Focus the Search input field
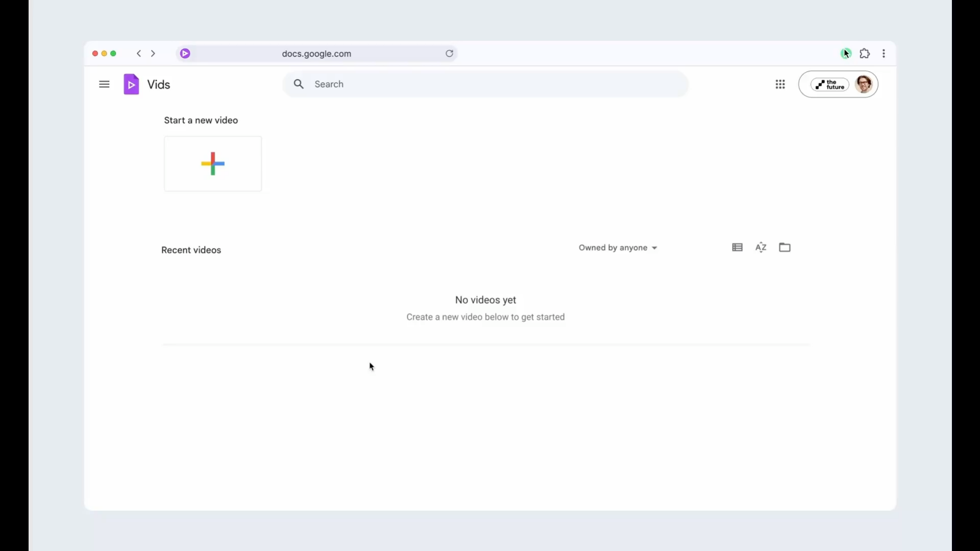Viewport: 980px width, 551px height. pyautogui.click(x=485, y=84)
